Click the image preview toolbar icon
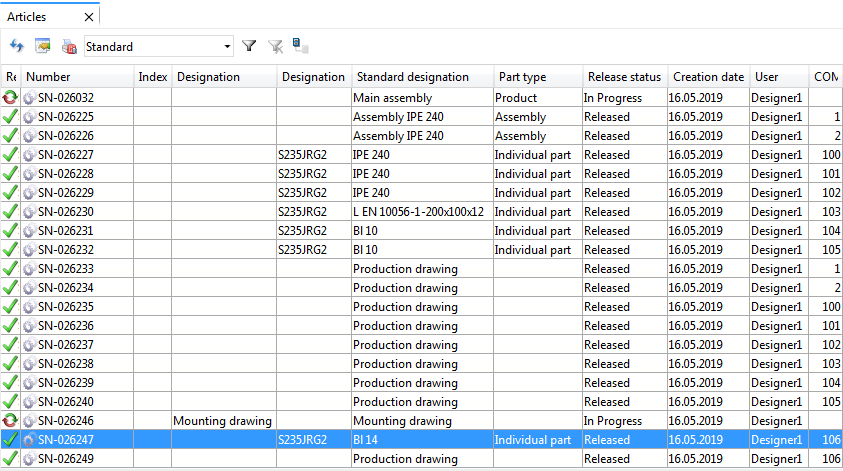This screenshot has width=843, height=471. coord(42,46)
